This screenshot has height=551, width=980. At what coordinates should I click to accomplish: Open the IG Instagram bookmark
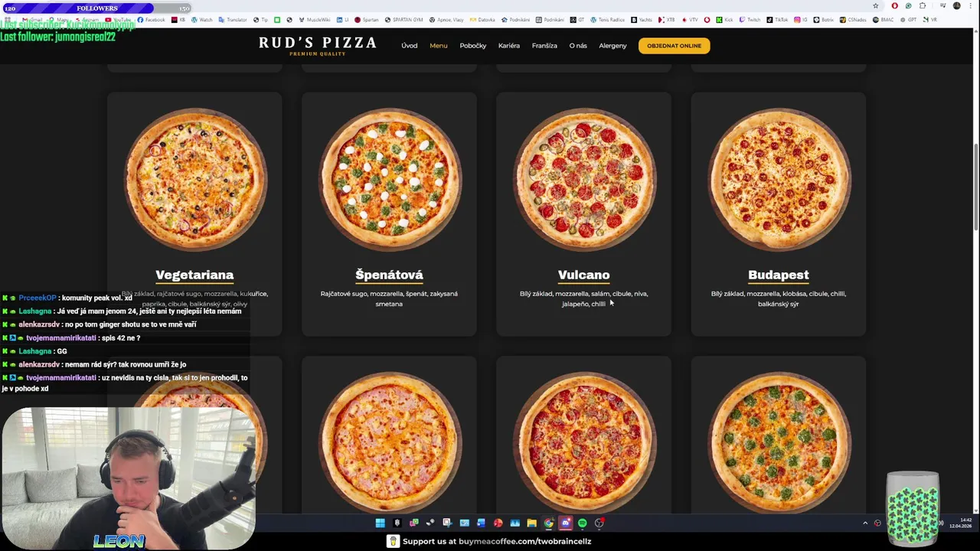tap(802, 20)
